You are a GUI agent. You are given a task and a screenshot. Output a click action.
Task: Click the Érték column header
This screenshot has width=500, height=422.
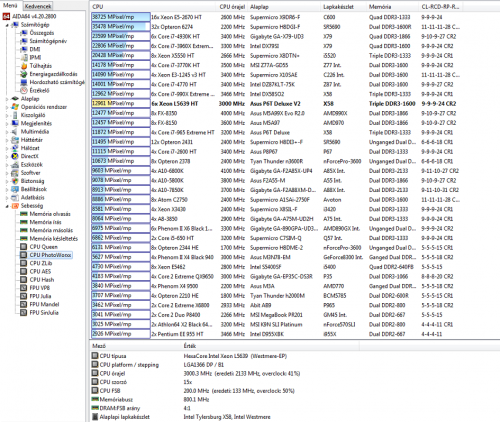click(271, 346)
